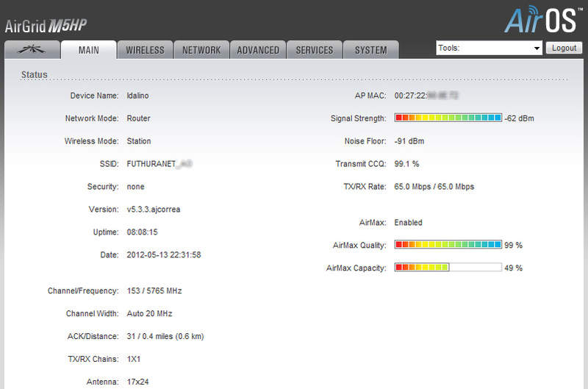Select the Wireless Mode value Station
The image size is (588, 389).
[139, 141]
